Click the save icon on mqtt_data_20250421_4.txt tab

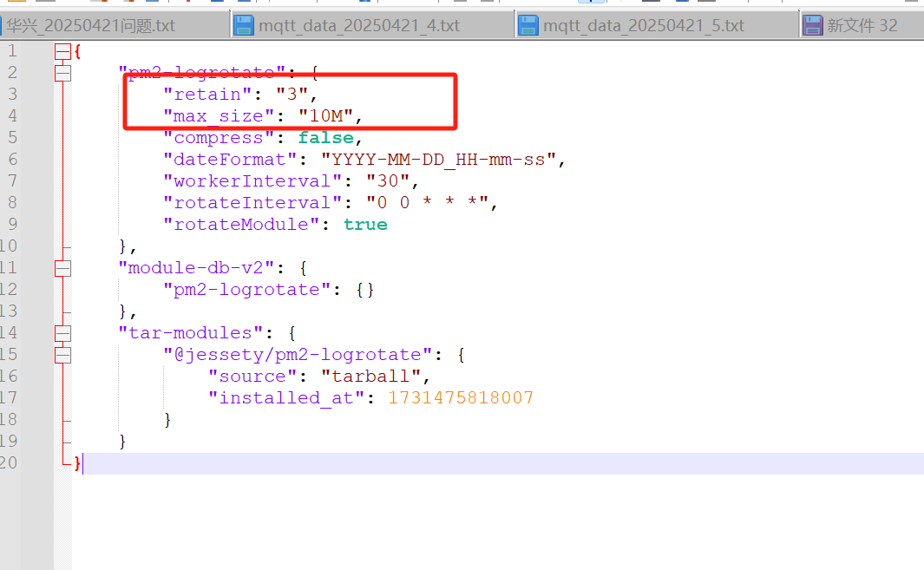[244, 25]
